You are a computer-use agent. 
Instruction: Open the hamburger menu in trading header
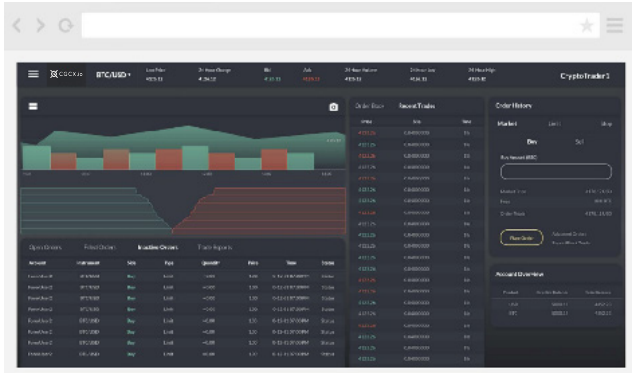click(x=34, y=74)
